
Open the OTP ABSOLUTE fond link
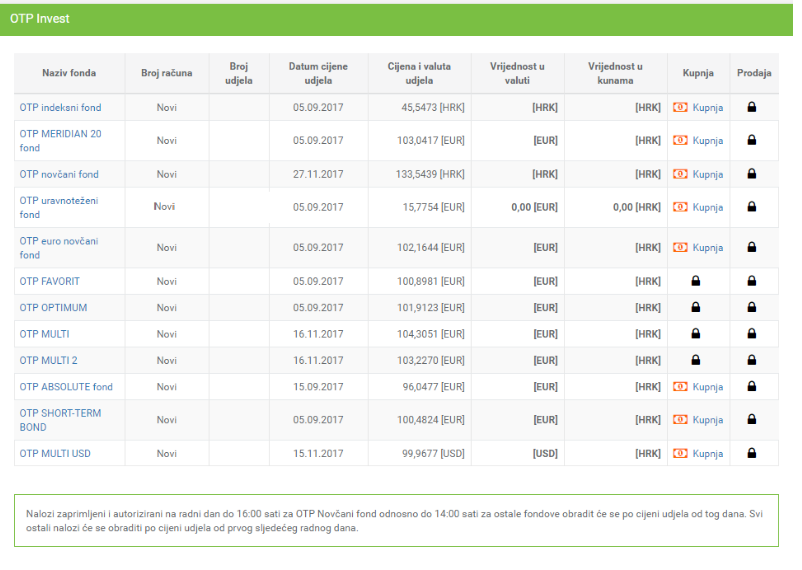(x=66, y=387)
